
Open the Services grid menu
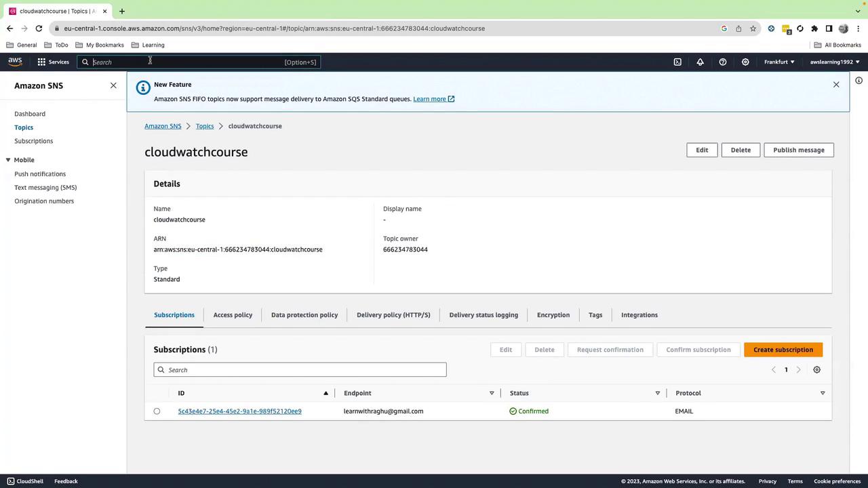(x=53, y=62)
